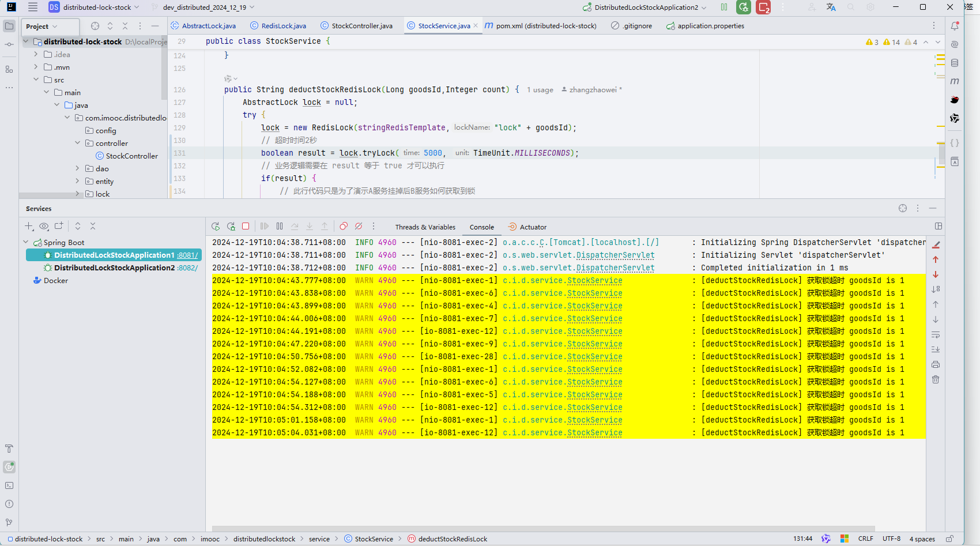Switch to RedisLock.java tab
Image resolution: width=980 pixels, height=546 pixels.
(x=278, y=26)
